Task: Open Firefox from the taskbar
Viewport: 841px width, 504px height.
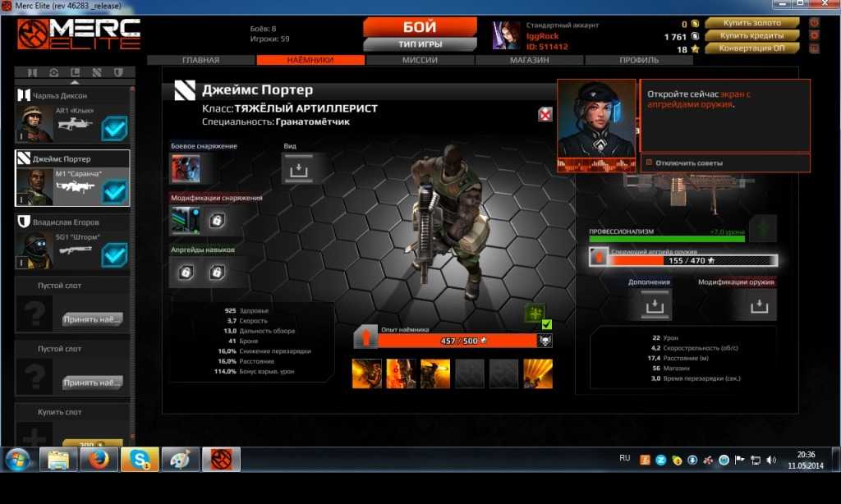Action: tap(99, 460)
